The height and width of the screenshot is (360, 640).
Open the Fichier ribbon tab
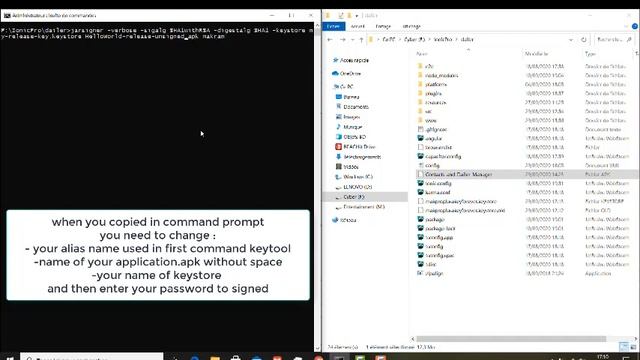pos(333,26)
